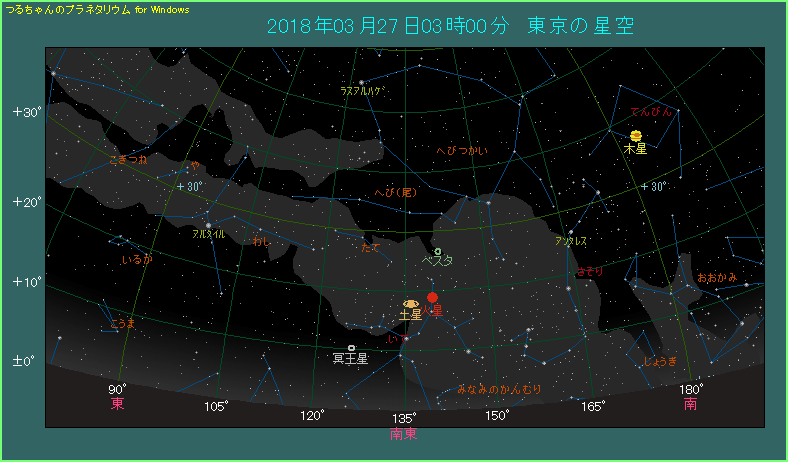788x462 pixels.
Task: Select the star Rasalhague (ラスアルハゲ)
Action: click(362, 82)
